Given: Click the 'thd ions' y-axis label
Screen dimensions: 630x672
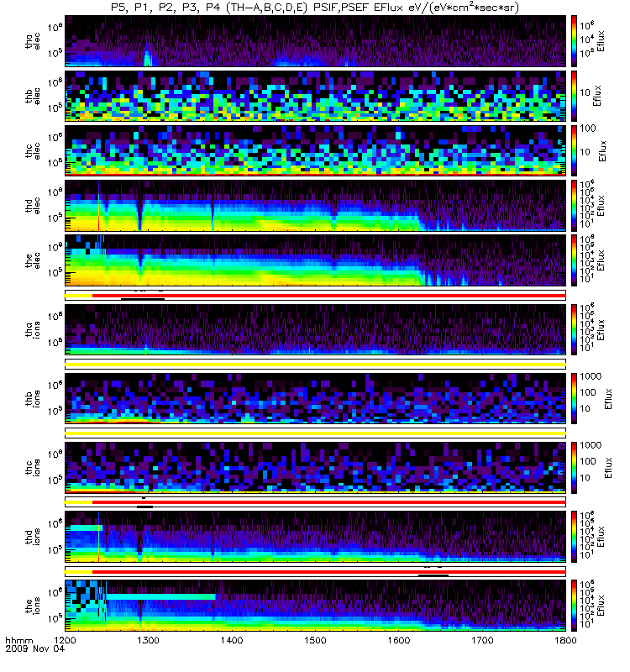Looking at the screenshot, I should point(33,537).
